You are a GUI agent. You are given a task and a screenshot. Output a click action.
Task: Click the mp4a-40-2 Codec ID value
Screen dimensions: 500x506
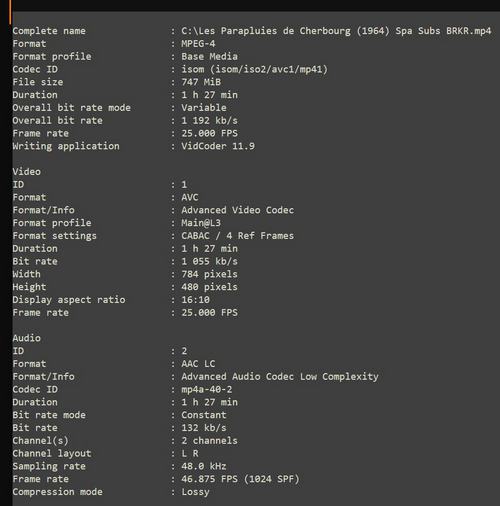tap(207, 389)
